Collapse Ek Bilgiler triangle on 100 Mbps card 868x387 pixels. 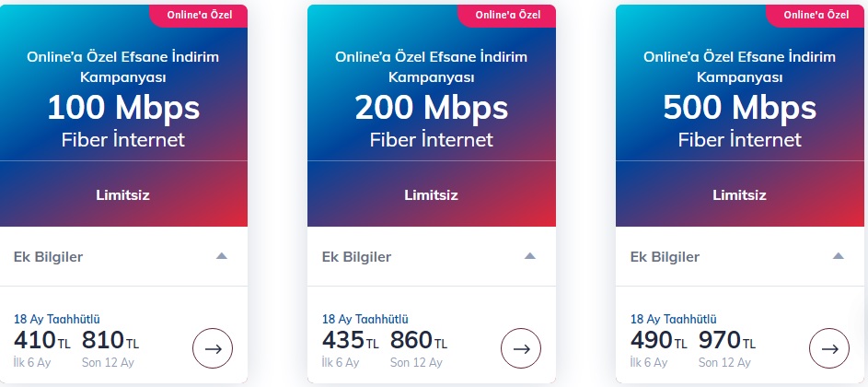[222, 255]
